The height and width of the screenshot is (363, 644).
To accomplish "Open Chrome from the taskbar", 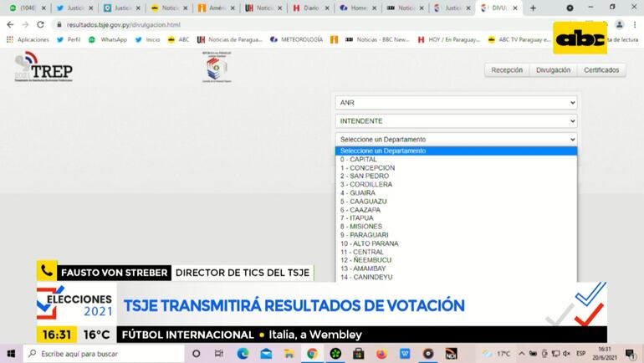I will click(312, 354).
